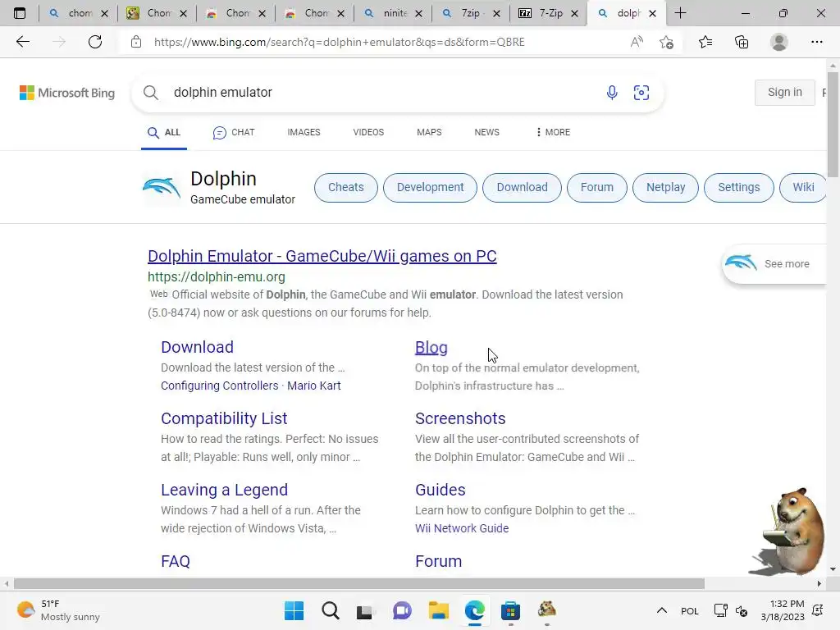Click the Netplay pill button
The image size is (840, 630).
click(665, 188)
